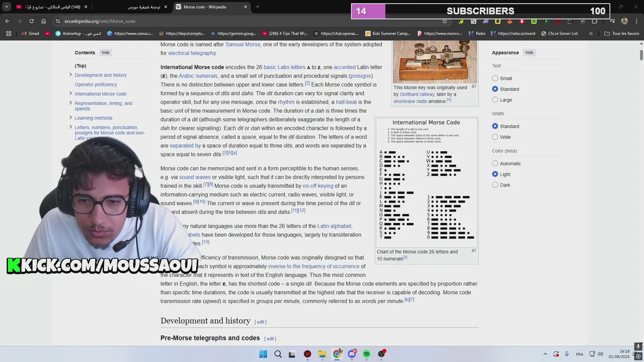Image resolution: width=644 pixels, height=362 pixels.
Task: Enlarge the Morse key photo via icon
Action: point(473,86)
